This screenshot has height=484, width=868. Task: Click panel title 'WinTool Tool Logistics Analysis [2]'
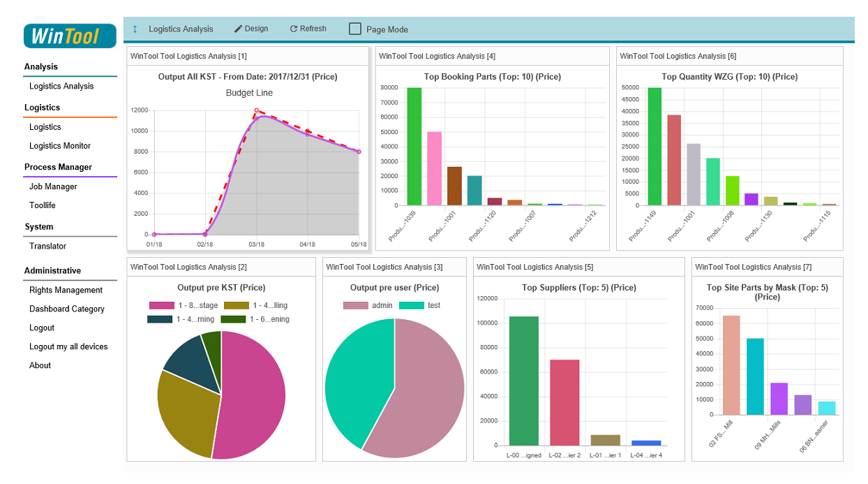tap(188, 267)
